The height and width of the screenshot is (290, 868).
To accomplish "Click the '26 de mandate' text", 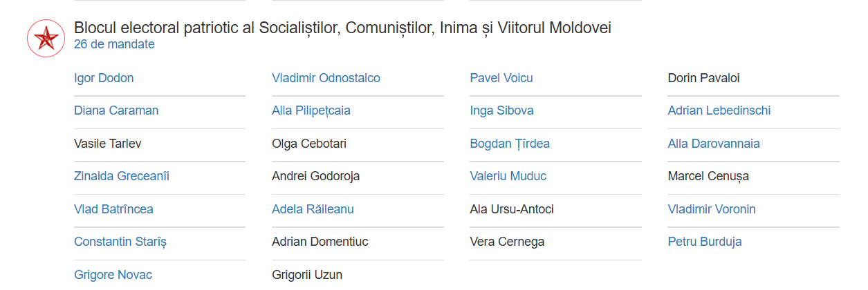I will (x=114, y=44).
